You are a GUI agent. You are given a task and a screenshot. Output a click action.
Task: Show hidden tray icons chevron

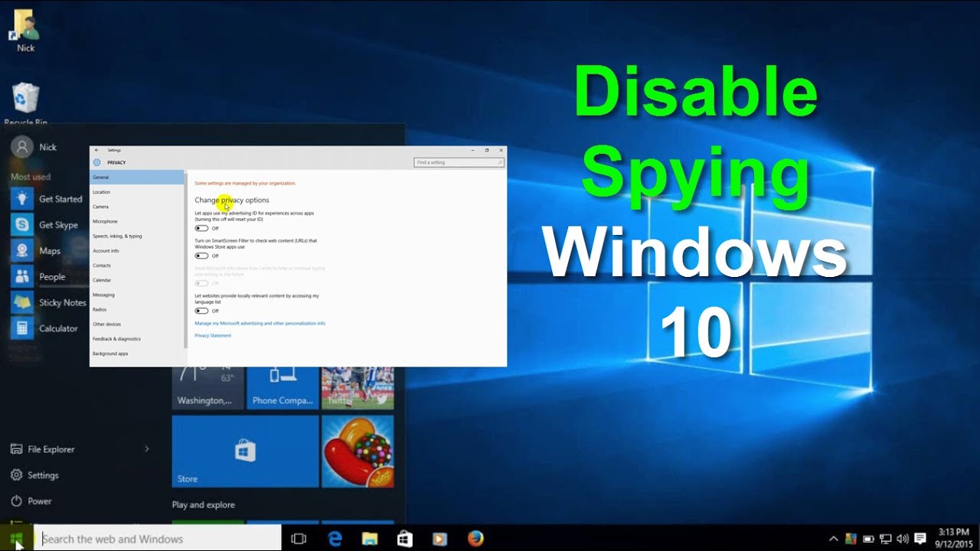pyautogui.click(x=834, y=539)
